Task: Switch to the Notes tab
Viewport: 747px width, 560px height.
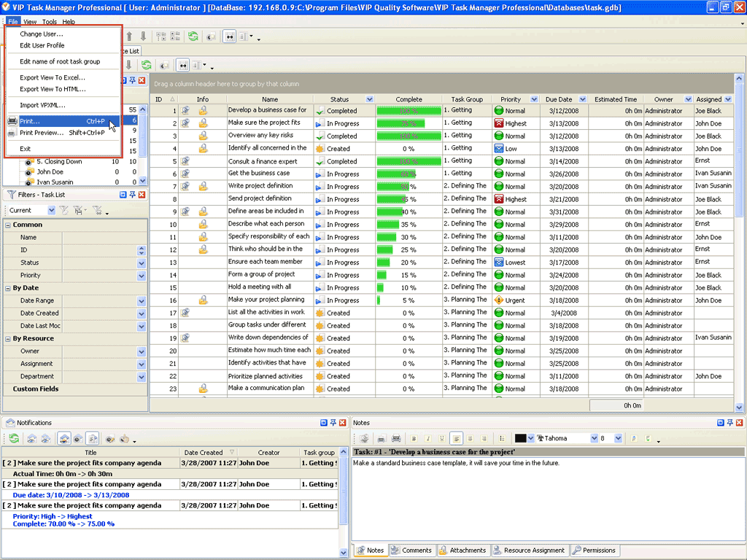Action: [370, 550]
